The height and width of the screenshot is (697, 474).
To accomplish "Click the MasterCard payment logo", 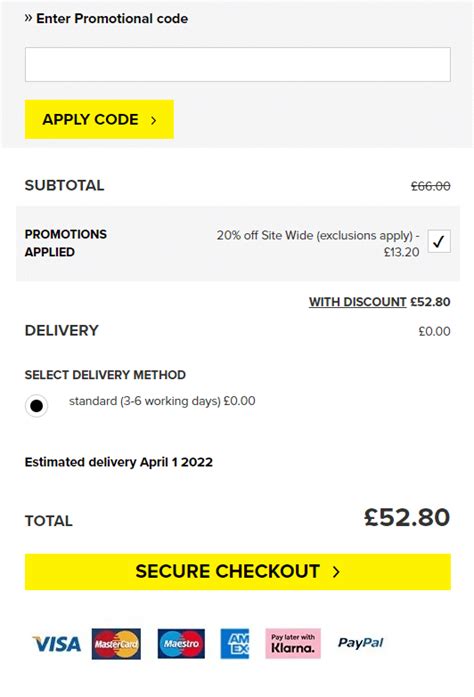I will 116,644.
